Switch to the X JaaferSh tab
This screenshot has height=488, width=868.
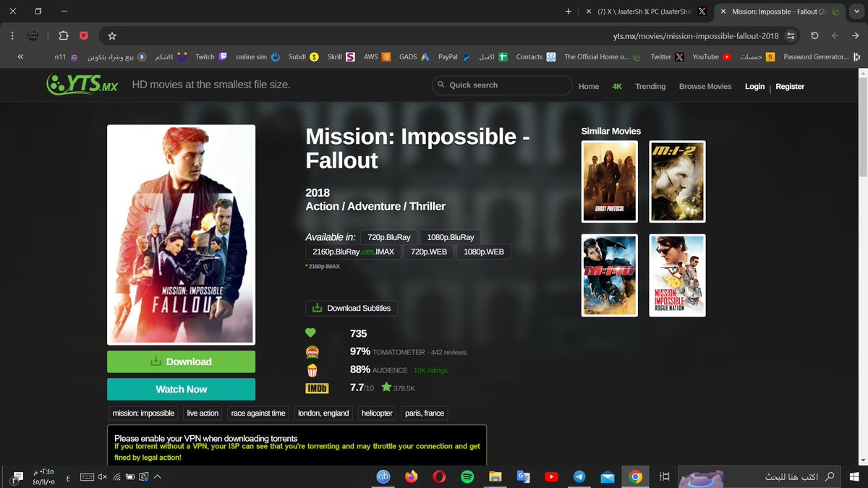point(645,12)
